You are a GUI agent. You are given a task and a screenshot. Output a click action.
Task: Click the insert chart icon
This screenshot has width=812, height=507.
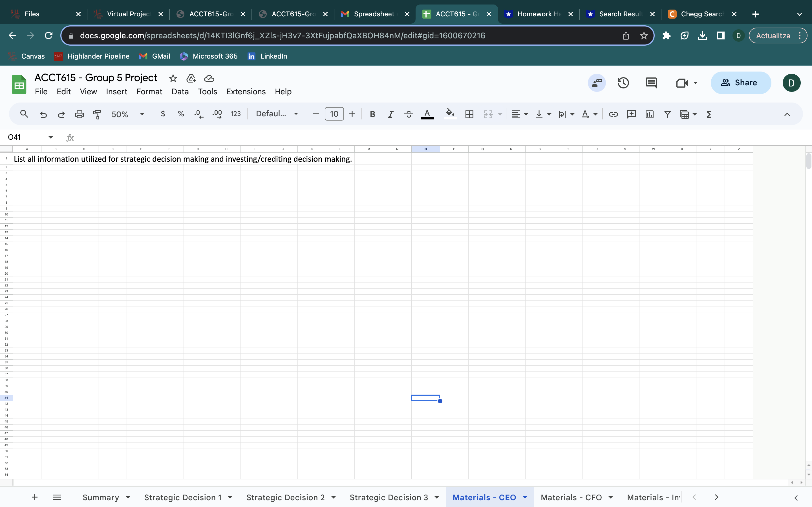point(649,114)
